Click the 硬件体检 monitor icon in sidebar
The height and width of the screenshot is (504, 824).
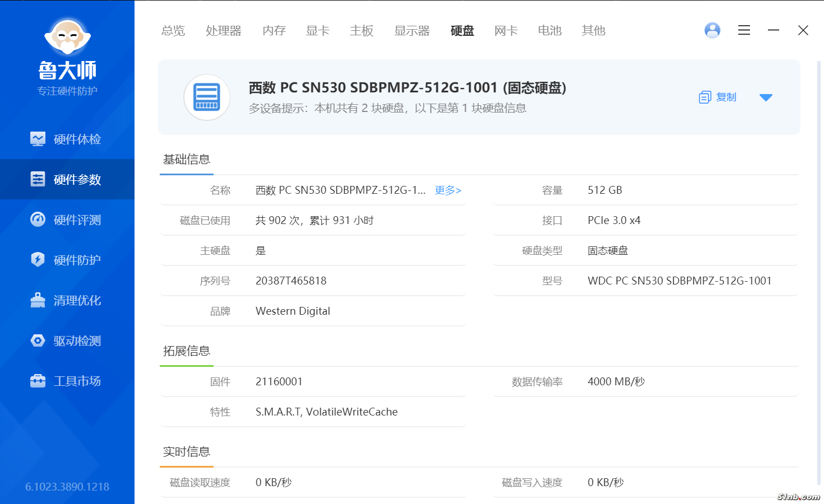coord(38,139)
